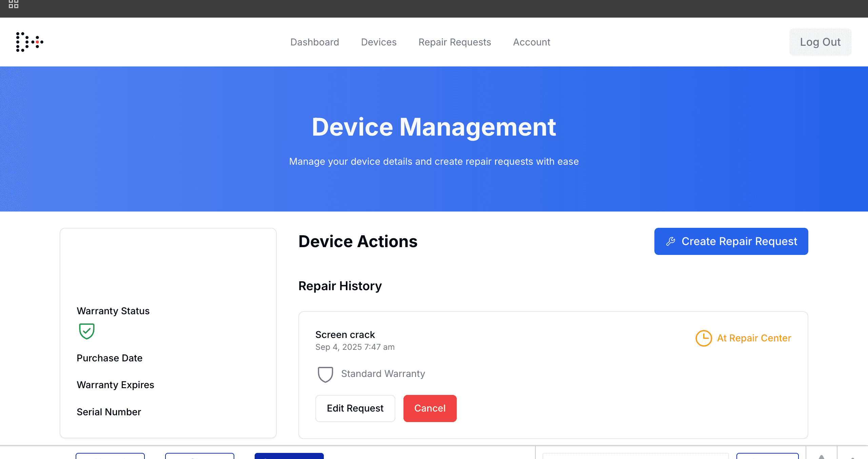This screenshot has width=868, height=459.
Task: Click the gray shield icon next to Standard Warranty
Action: tap(325, 374)
